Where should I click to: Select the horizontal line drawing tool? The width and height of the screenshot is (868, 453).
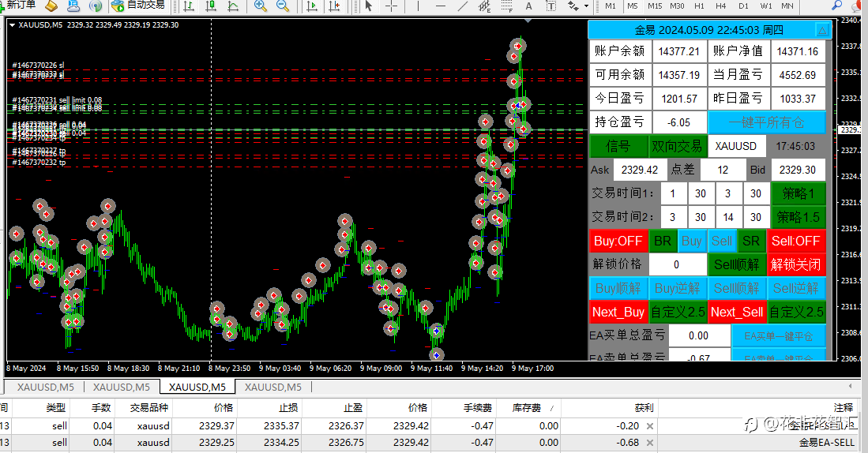pos(441,6)
